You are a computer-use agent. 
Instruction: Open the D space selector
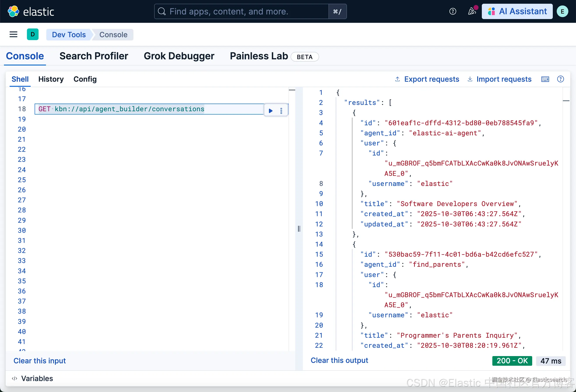click(32, 34)
